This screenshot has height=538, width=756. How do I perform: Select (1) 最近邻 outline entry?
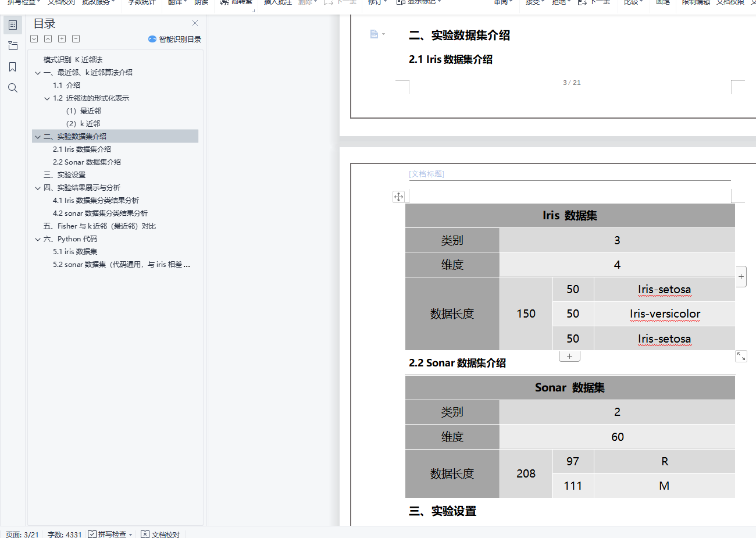pyautogui.click(x=84, y=111)
